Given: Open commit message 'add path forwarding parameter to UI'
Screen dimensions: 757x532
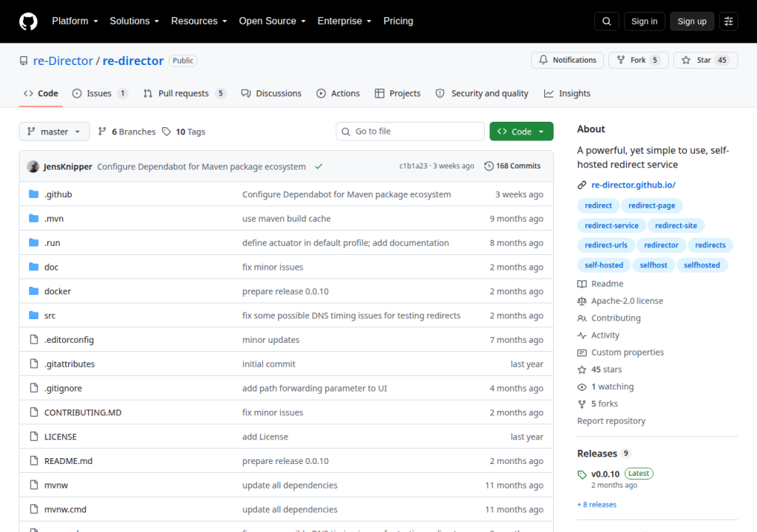Looking at the screenshot, I should [314, 388].
